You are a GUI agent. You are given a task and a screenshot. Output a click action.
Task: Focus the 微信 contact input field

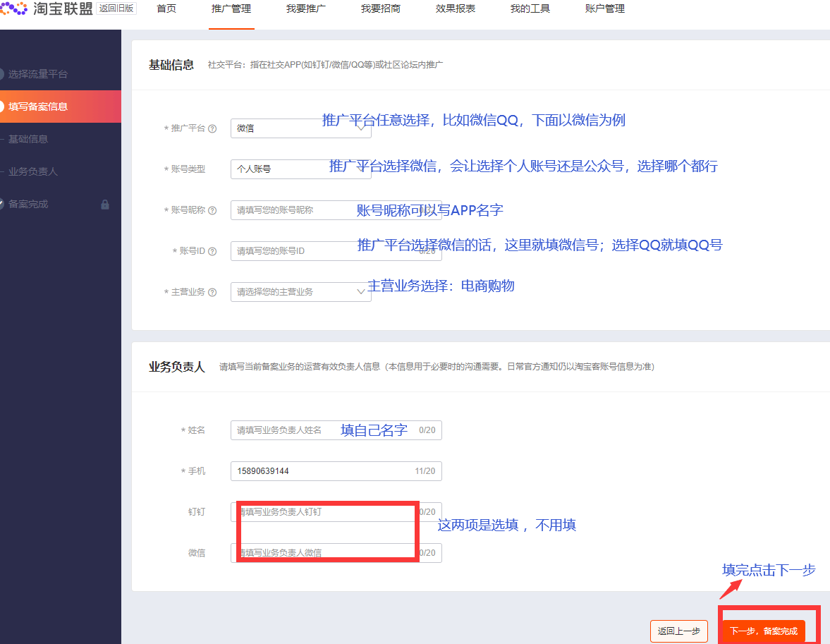tap(336, 553)
